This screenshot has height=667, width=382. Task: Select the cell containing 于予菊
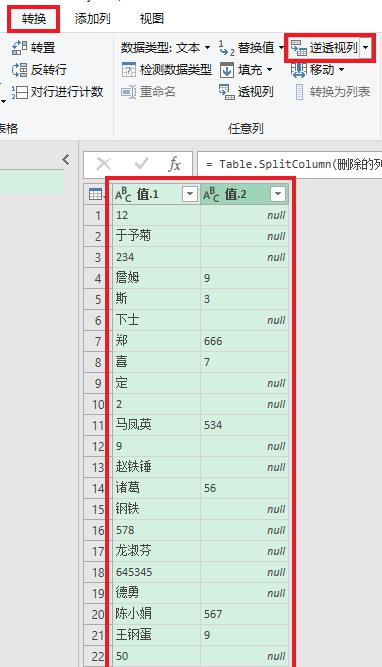coord(156,236)
